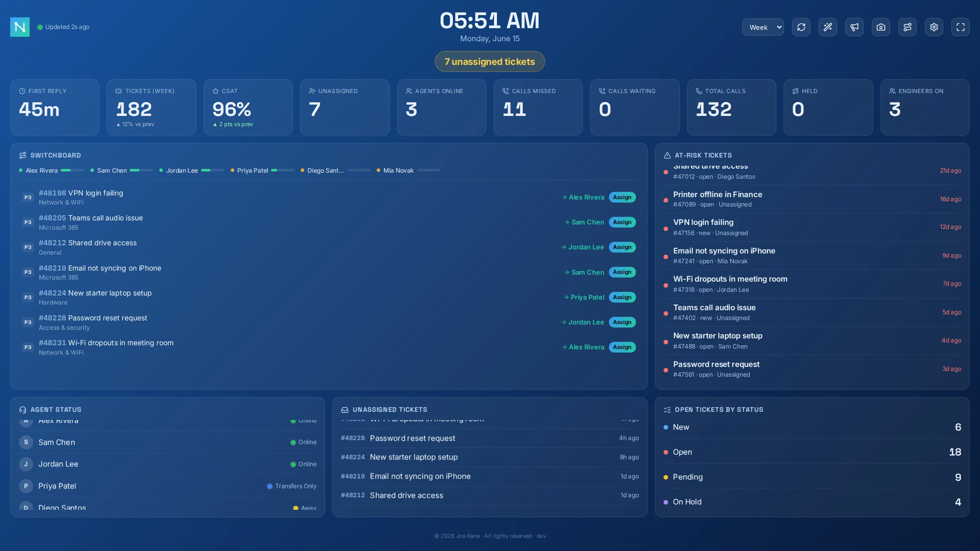Click the Pending status row
Viewport: 980px width, 551px height.
tap(812, 477)
